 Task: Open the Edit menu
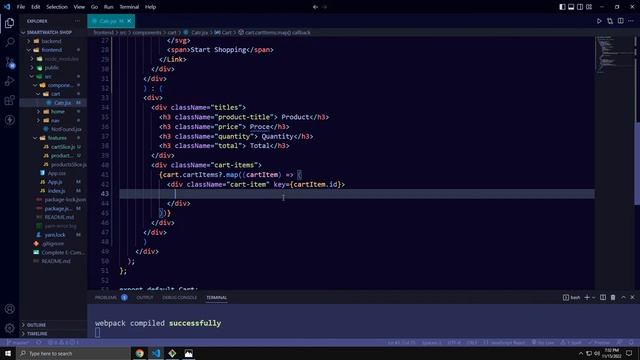tap(36, 7)
